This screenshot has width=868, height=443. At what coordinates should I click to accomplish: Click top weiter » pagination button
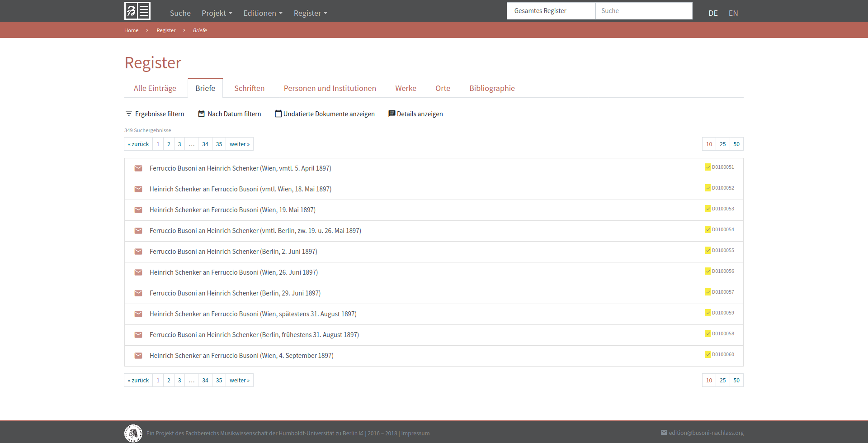tap(240, 144)
